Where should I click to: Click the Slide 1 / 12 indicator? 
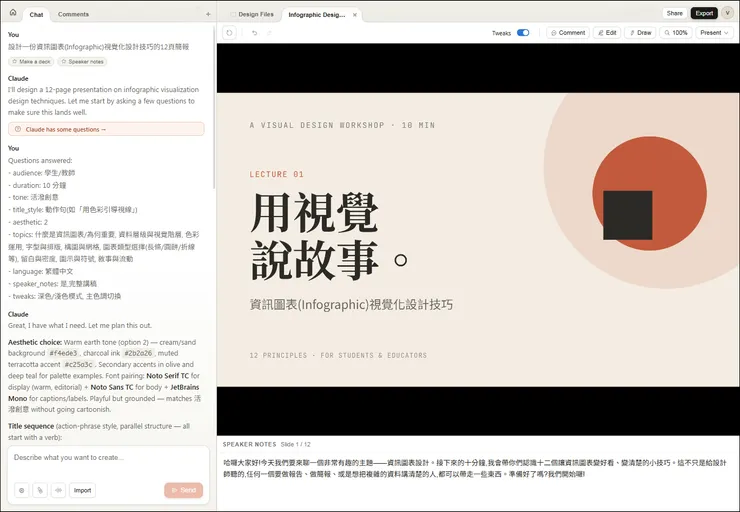[x=295, y=445]
